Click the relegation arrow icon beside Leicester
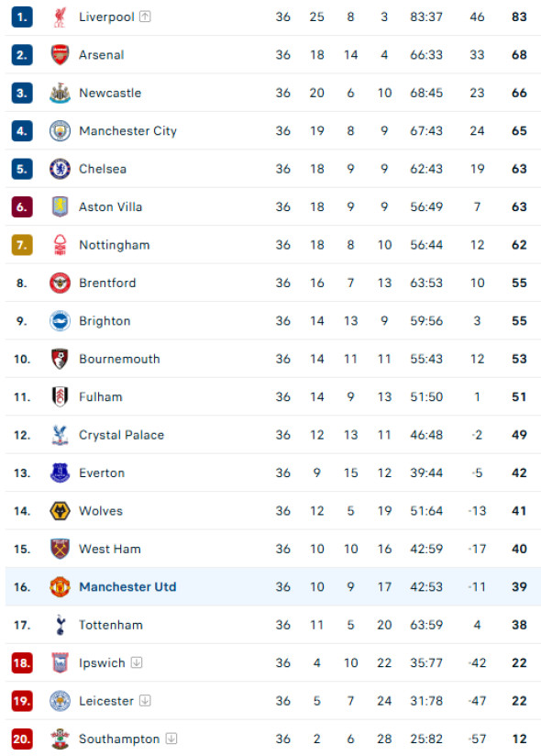 (145, 701)
